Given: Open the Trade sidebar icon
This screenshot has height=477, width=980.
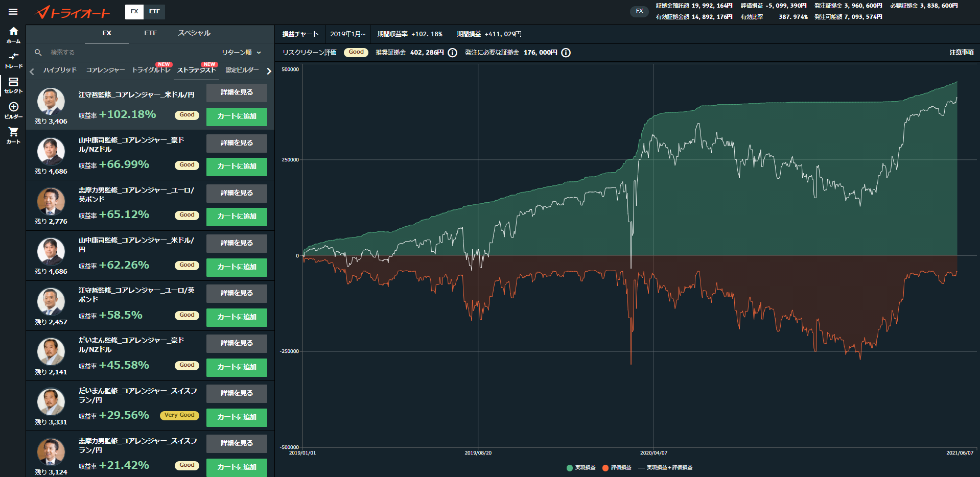Looking at the screenshot, I should (13, 60).
